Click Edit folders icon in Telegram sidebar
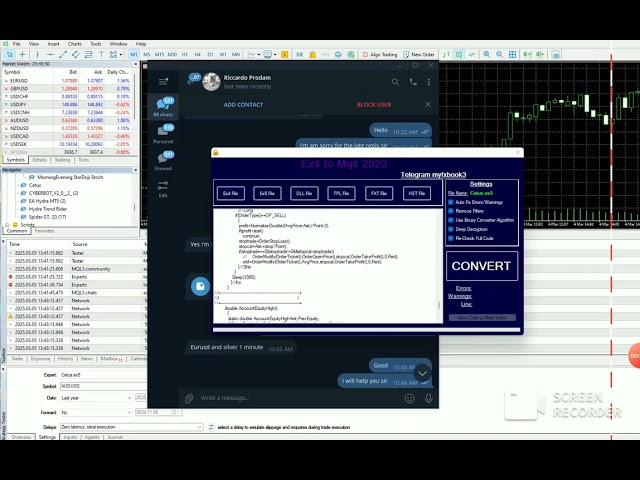The image size is (640, 480). 163,189
